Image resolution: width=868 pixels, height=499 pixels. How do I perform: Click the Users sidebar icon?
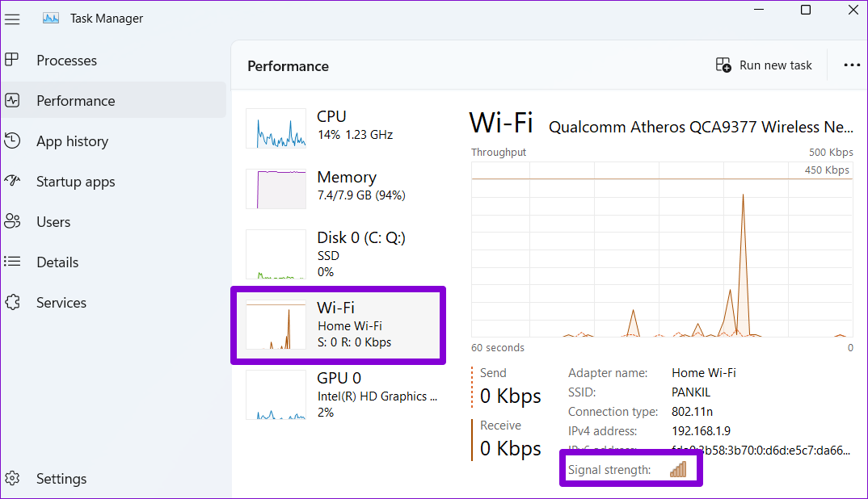(x=12, y=221)
